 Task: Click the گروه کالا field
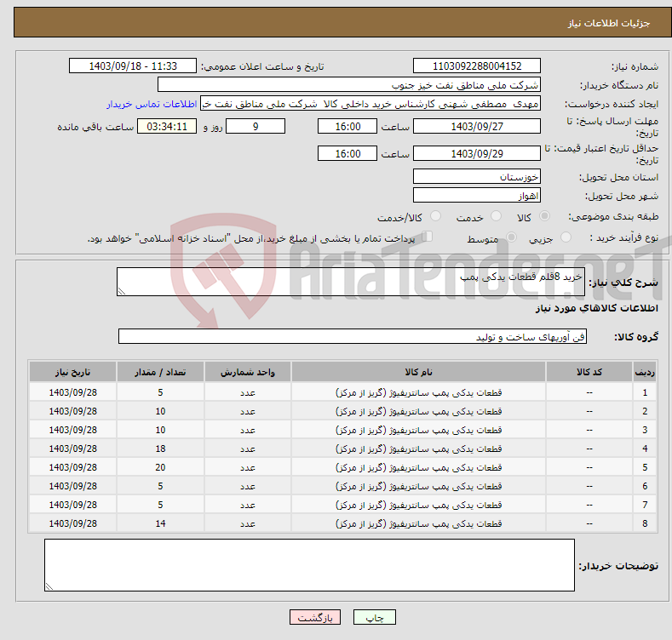[x=353, y=337]
